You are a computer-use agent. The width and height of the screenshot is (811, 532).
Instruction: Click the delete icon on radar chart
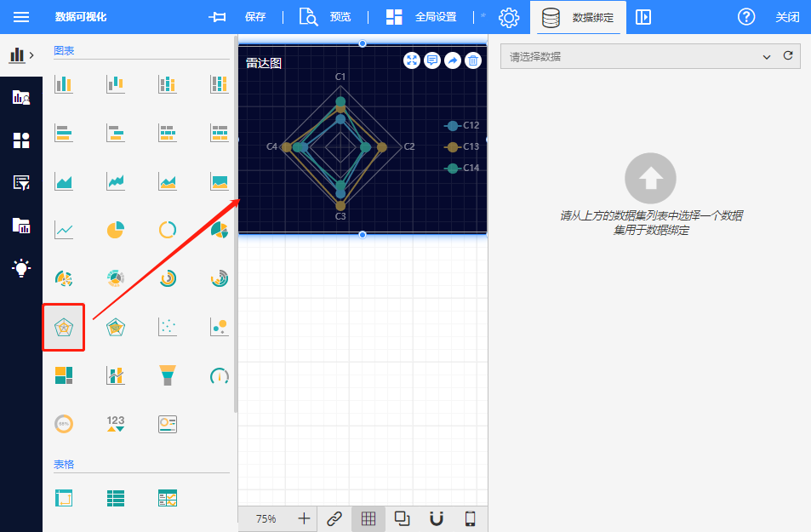tap(473, 60)
